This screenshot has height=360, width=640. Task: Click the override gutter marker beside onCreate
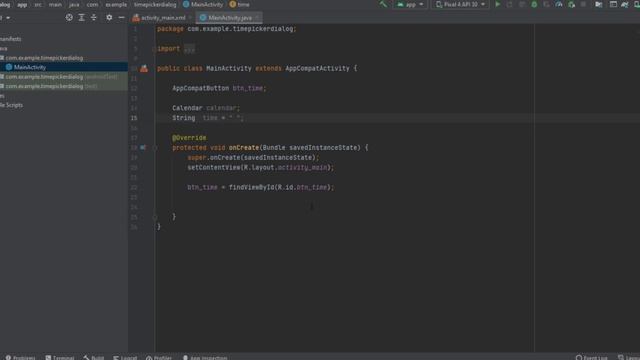coord(143,147)
